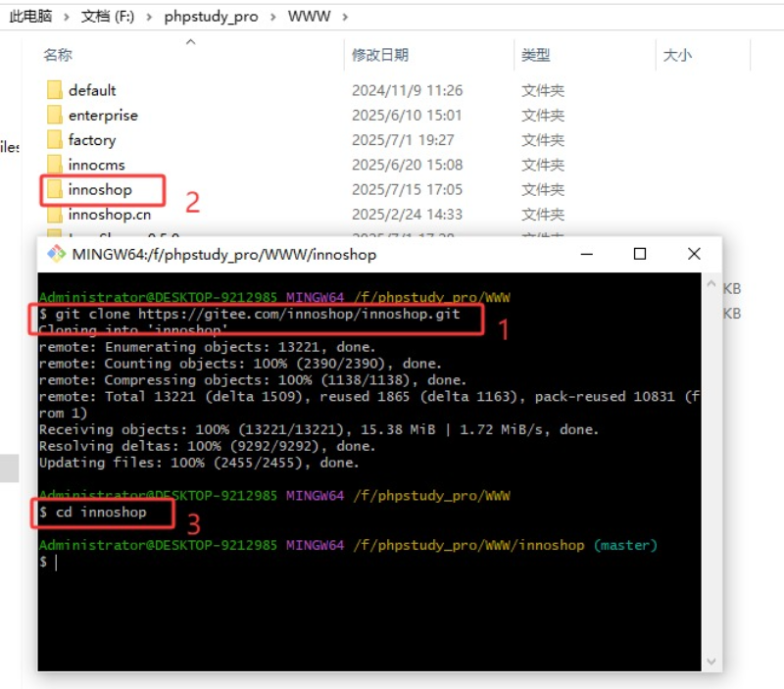Go to phpstudy_pro in the address path
The height and width of the screenshot is (689, 784).
(211, 17)
